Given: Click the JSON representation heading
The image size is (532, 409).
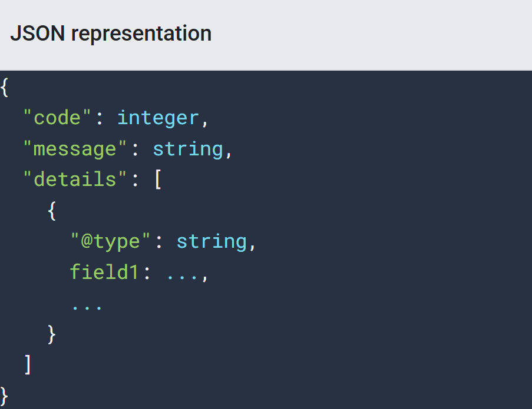Looking at the screenshot, I should [x=111, y=34].
